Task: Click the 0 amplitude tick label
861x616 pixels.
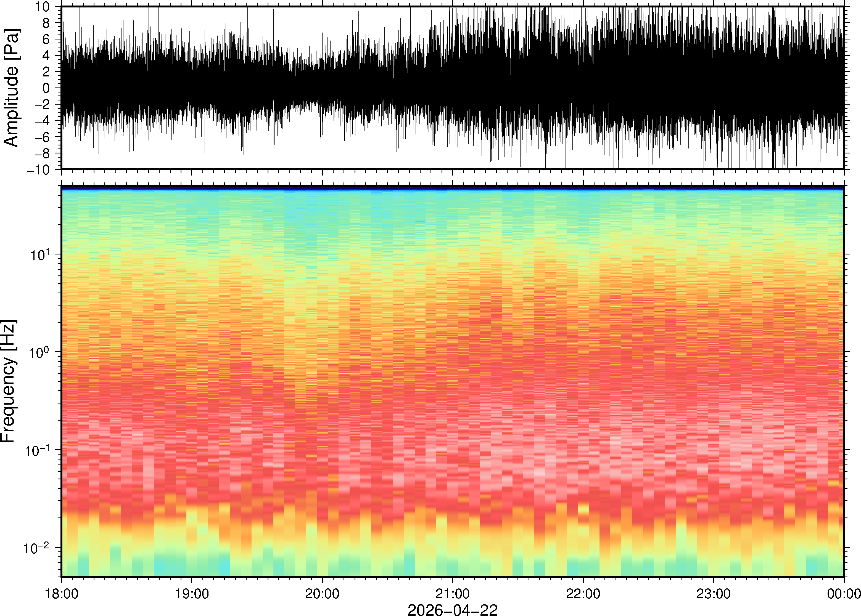Action: [x=46, y=88]
